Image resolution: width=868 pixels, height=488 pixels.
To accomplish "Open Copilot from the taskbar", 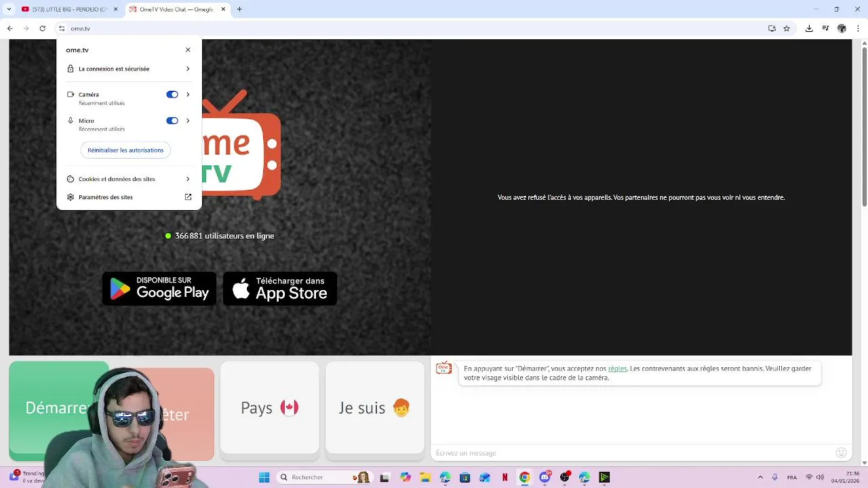I will [406, 477].
